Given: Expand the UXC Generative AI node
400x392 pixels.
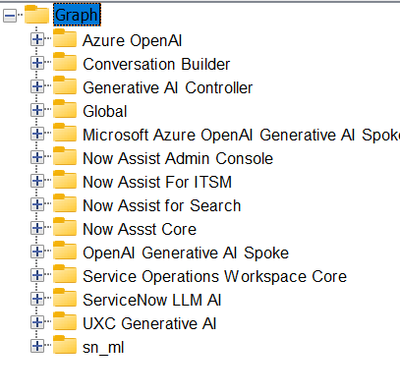Looking at the screenshot, I should pos(37,323).
